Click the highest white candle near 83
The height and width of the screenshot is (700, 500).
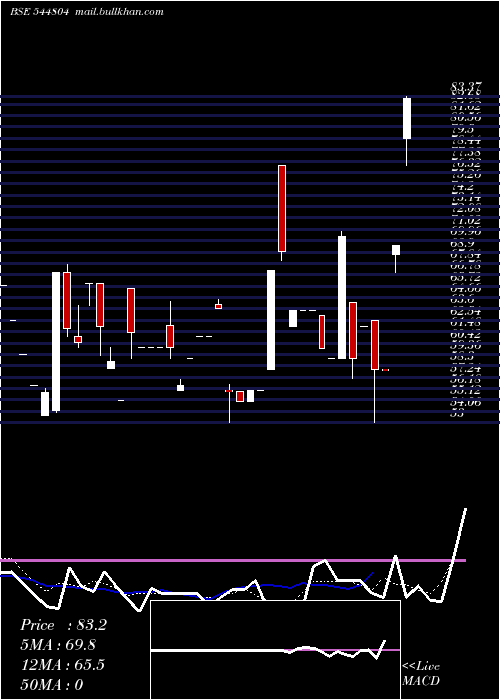407,118
